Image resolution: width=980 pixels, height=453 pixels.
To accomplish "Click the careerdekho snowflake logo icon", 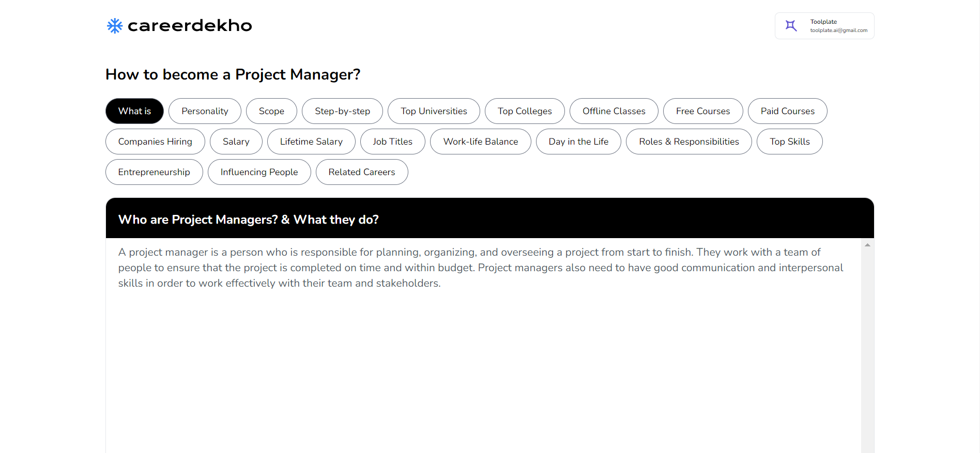I will coord(114,26).
